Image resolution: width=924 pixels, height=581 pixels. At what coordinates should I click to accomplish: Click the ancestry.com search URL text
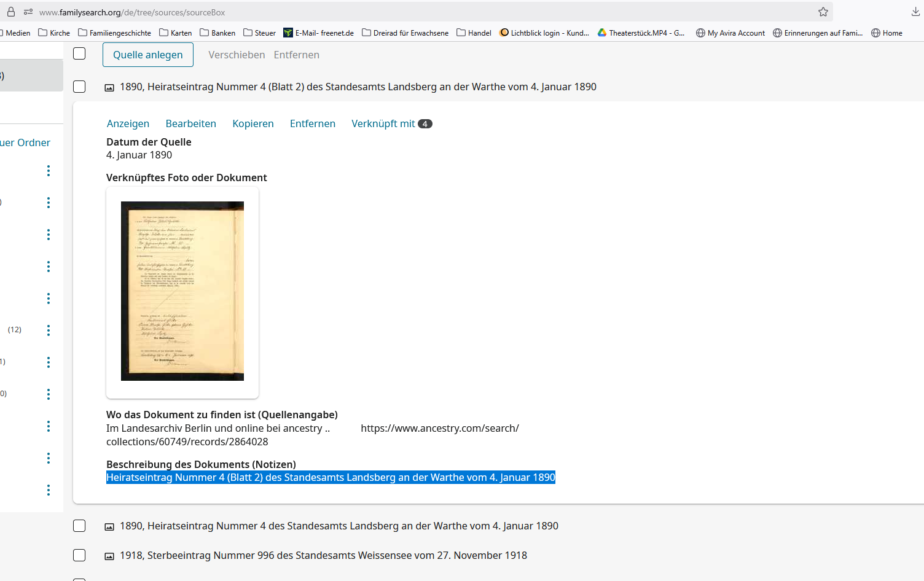[x=440, y=428]
